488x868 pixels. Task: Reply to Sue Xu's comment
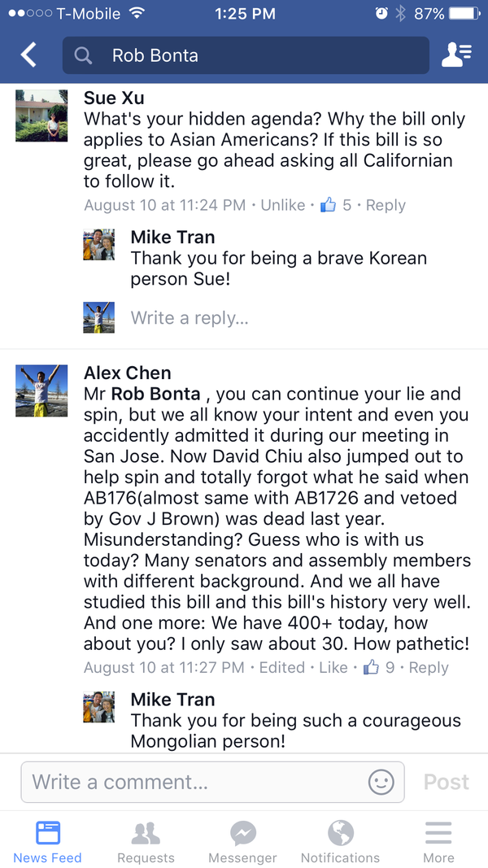[386, 205]
